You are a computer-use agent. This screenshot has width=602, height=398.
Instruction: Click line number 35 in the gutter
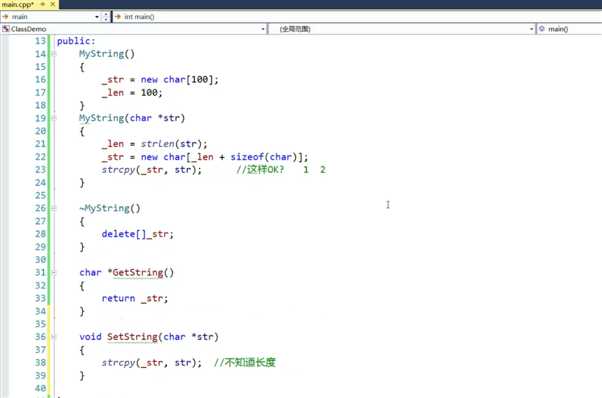coord(40,324)
